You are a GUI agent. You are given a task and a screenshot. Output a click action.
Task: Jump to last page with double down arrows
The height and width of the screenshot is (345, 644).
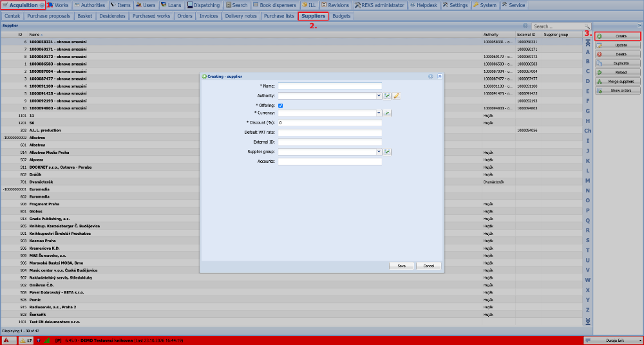[x=588, y=321]
